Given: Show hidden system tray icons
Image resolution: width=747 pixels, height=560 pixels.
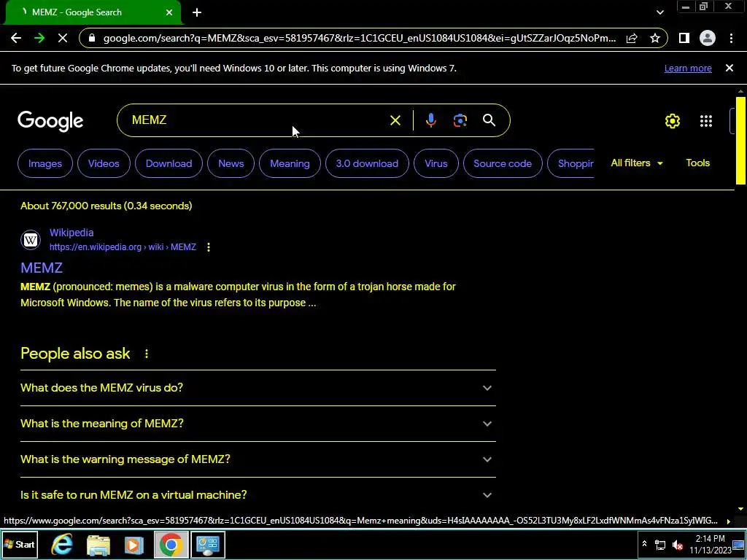Looking at the screenshot, I should [x=644, y=544].
